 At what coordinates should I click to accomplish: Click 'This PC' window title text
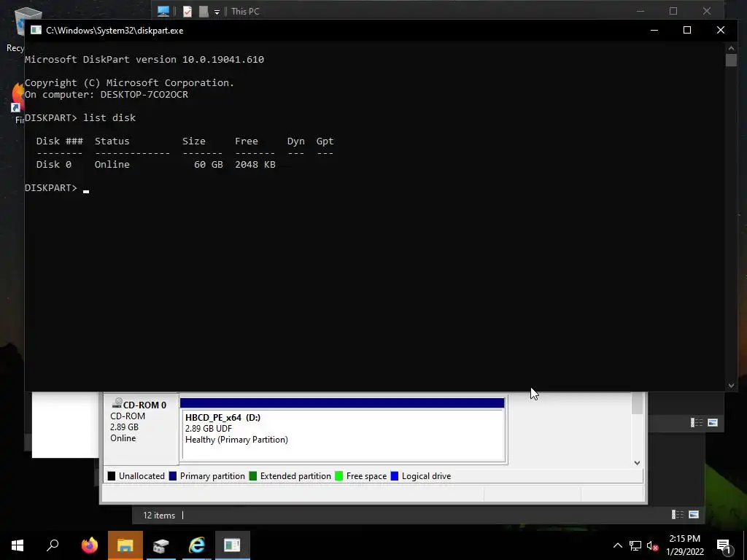245,12
